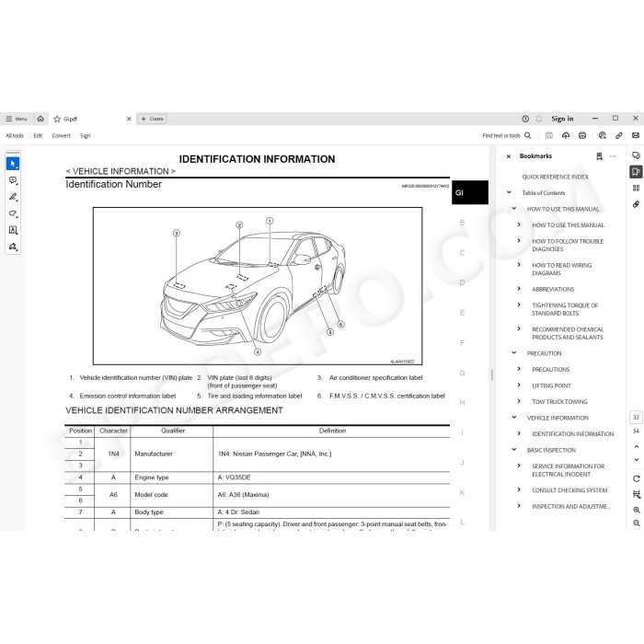Go to next page down arrow
The width and height of the screenshot is (644, 644).
pos(636,460)
